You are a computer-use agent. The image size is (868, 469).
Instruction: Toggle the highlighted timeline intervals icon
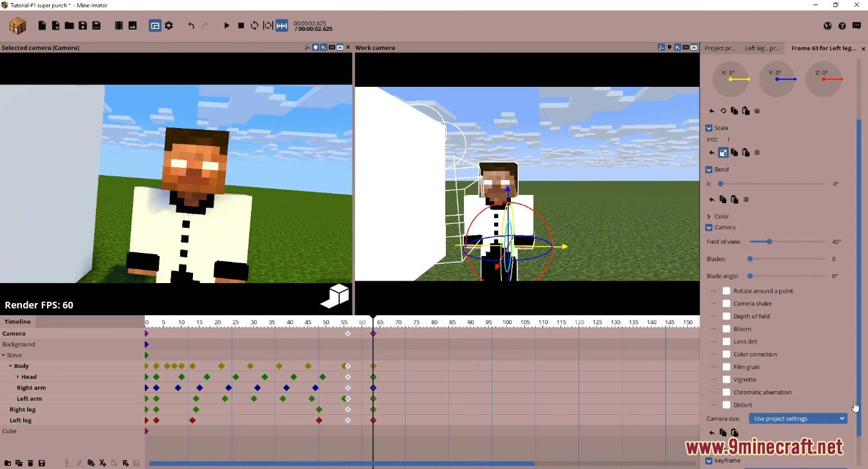pyautogui.click(x=282, y=26)
